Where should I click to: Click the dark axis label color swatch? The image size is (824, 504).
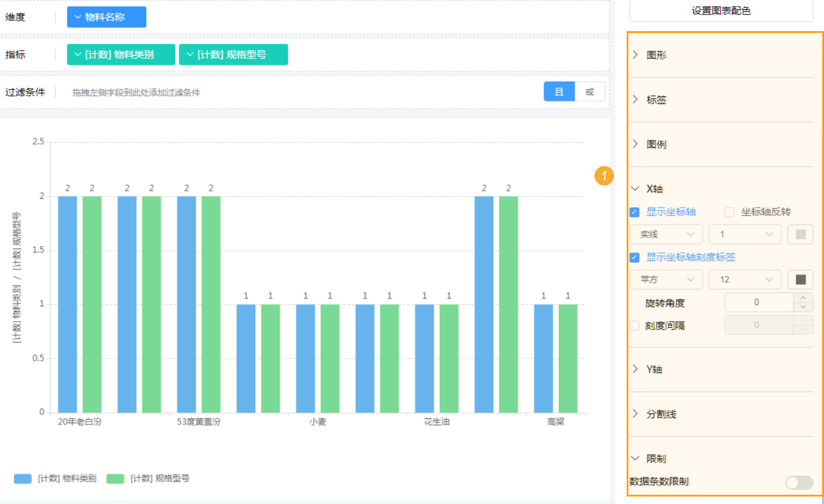point(800,280)
